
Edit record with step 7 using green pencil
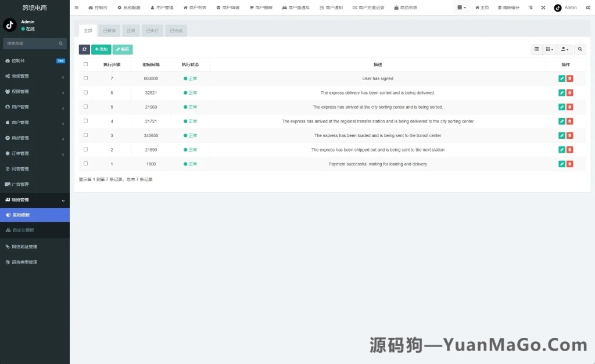pos(561,78)
